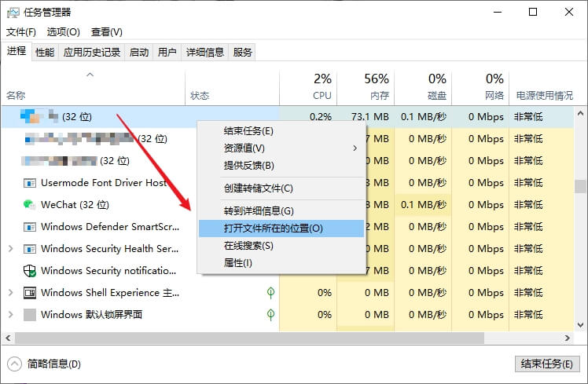The image size is (588, 384).
Task: Maximize the Task Manager window
Action: [533, 12]
